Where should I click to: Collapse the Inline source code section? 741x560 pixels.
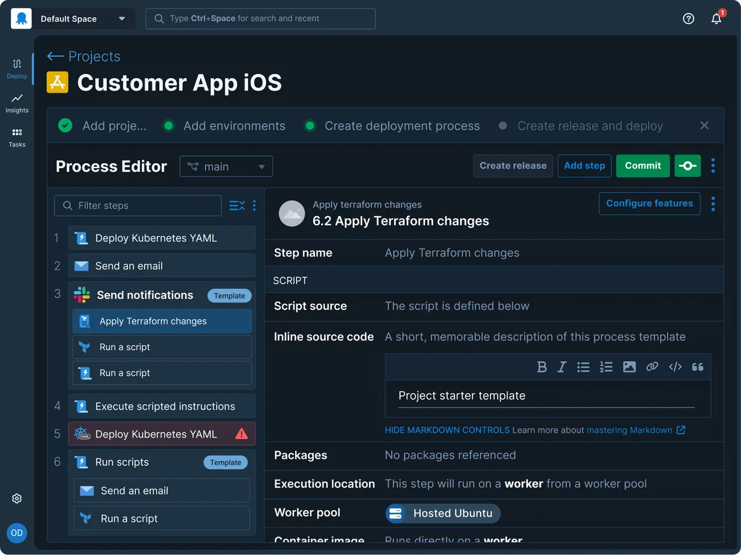tap(324, 337)
